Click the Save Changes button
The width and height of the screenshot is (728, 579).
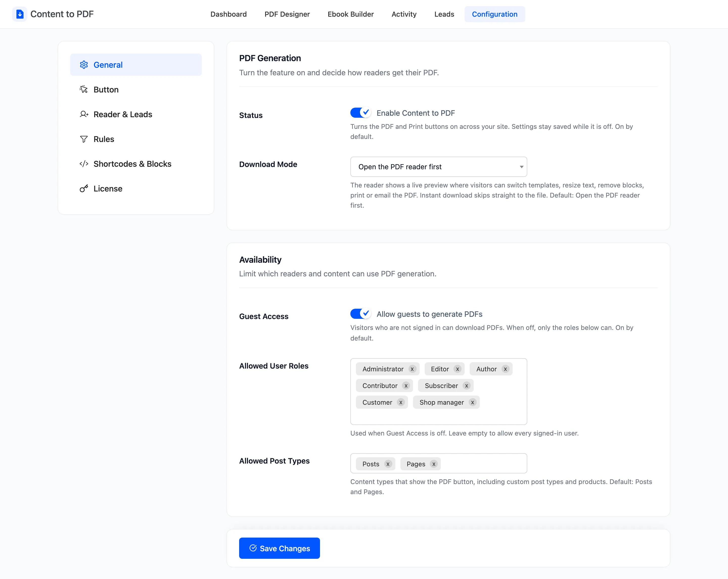click(279, 548)
